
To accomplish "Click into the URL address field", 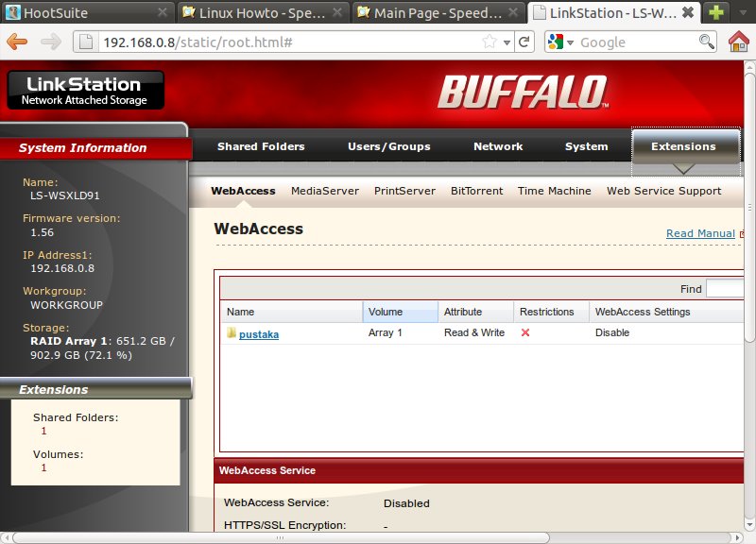I will [289, 42].
